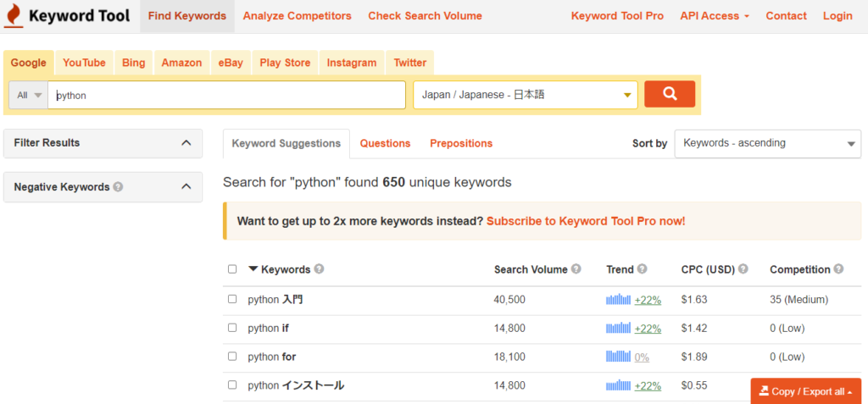Click Subscribe to Keyword Tool Pro now!
Screen dimensions: 868x404
click(x=586, y=221)
